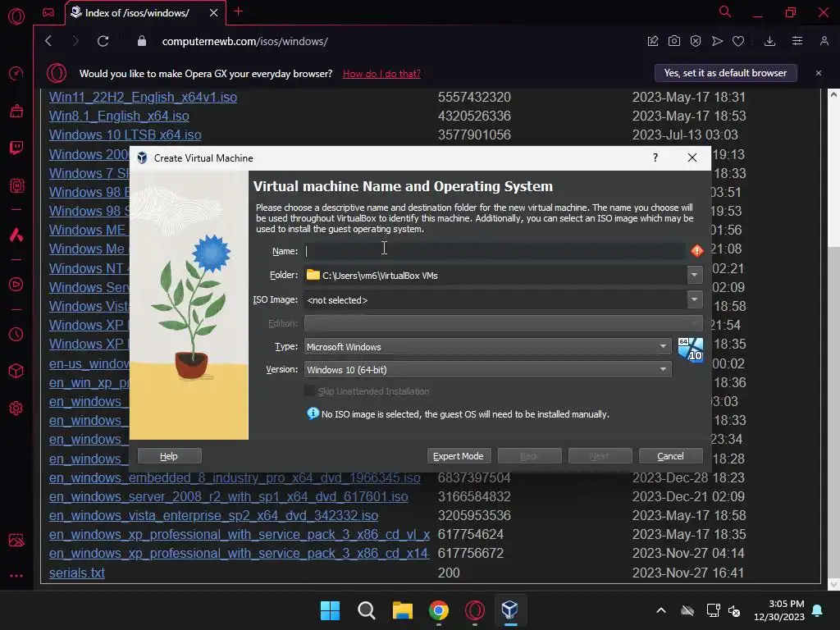The width and height of the screenshot is (840, 630).
Task: Open History clock icon in sidebar
Action: tap(16, 335)
